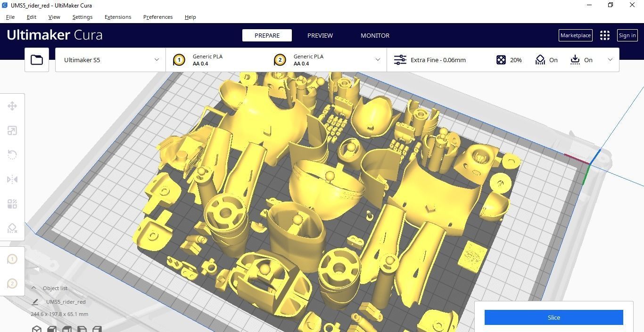Open the Preferences menu
This screenshot has height=332, width=644.
(x=158, y=17)
